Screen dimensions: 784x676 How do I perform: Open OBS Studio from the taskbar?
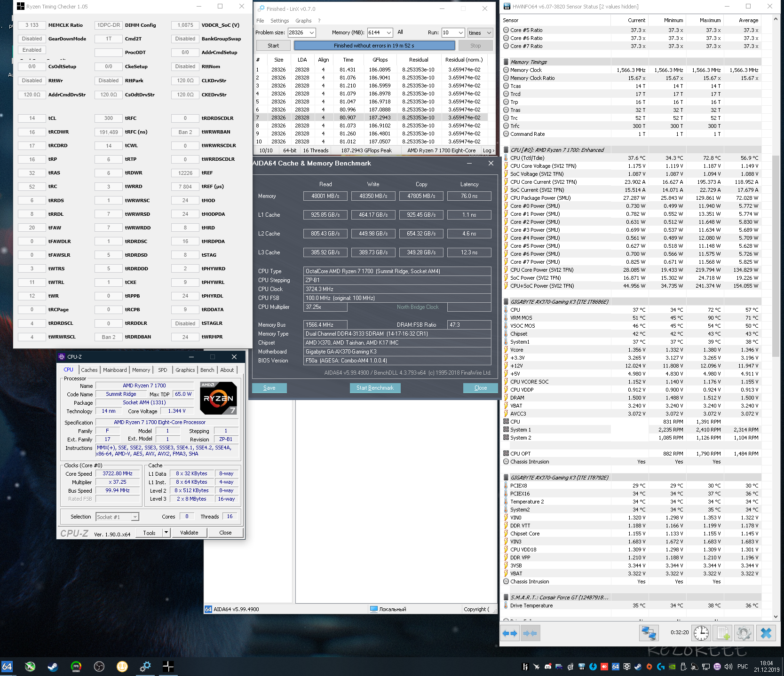click(99, 666)
